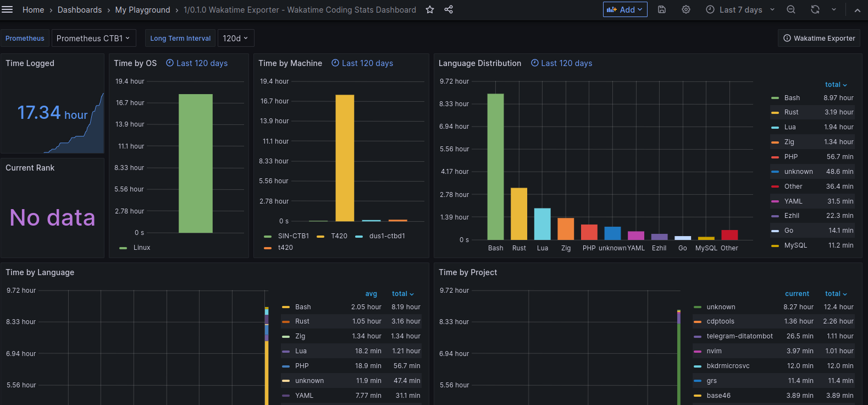This screenshot has width=868, height=405.
Task: Click Zig color swatch in Language Distribution legend
Action: point(775,143)
